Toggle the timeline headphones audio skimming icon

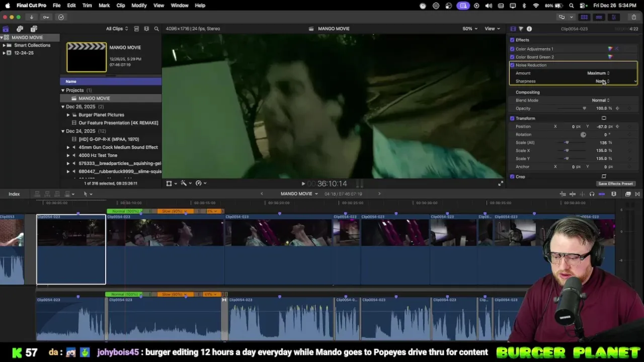[592, 194]
